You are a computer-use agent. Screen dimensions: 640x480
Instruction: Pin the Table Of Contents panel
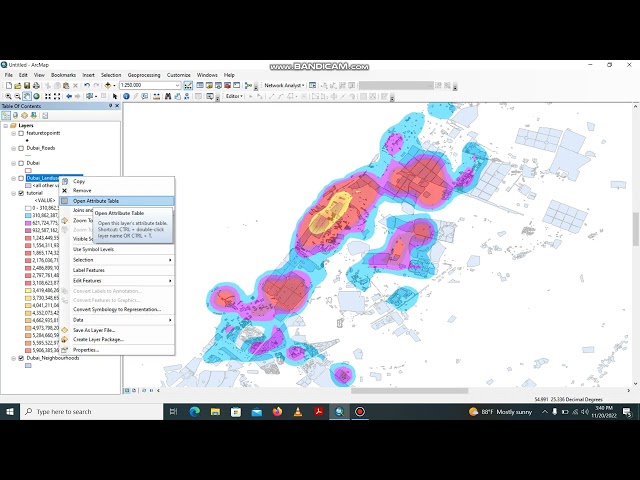tap(111, 106)
